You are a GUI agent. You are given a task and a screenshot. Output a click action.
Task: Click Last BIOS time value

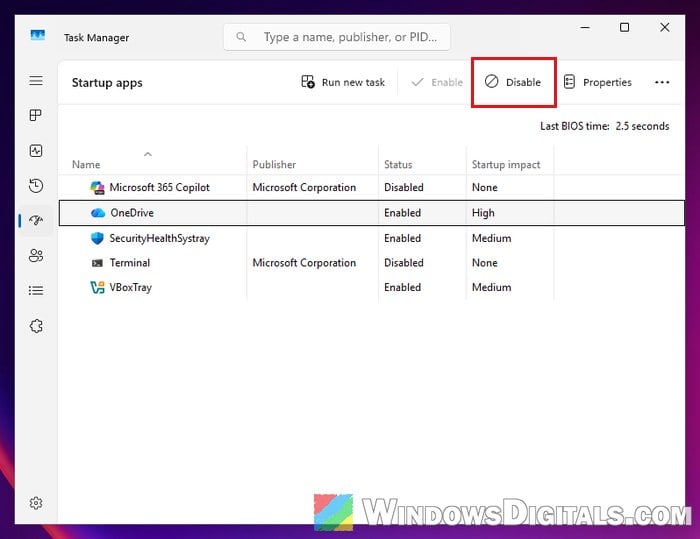642,126
